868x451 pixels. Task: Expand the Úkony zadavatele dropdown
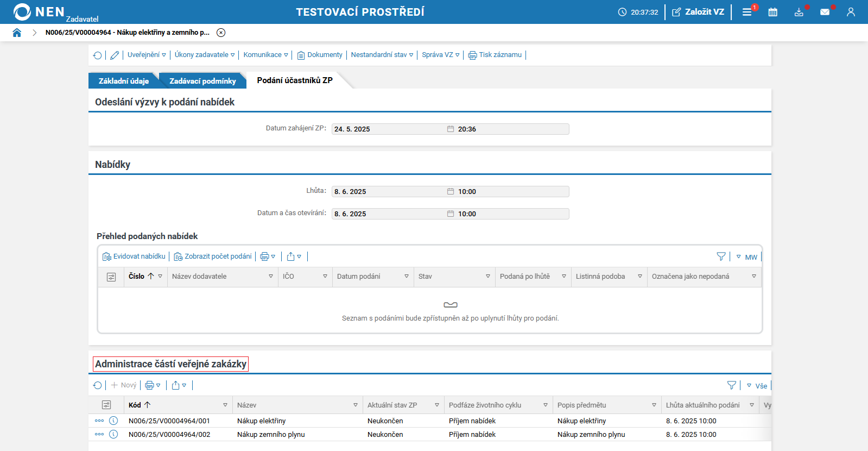point(205,55)
